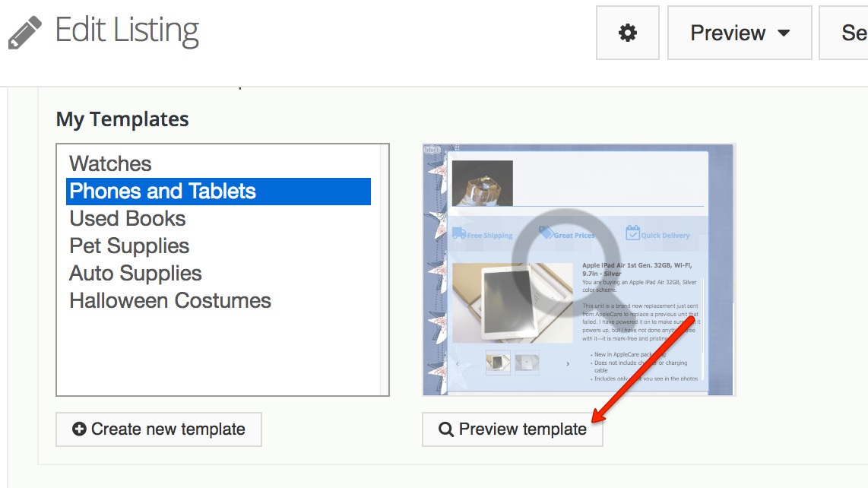Click the Quick Delivery calendar icon
The image size is (868, 488).
click(632, 233)
